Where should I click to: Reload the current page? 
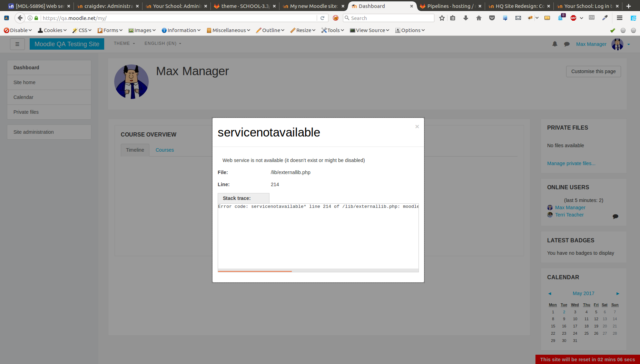point(323,18)
